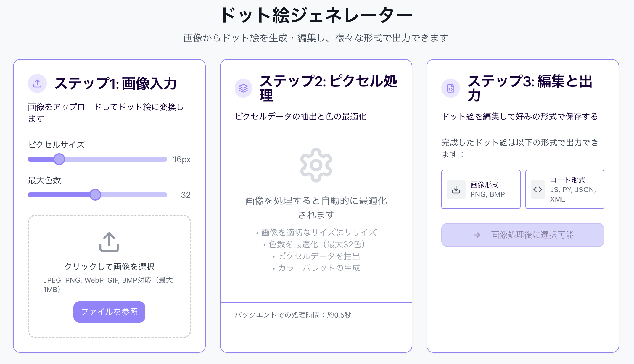Click the right arrow icon in disabled button
The image size is (634, 364).
click(x=477, y=235)
